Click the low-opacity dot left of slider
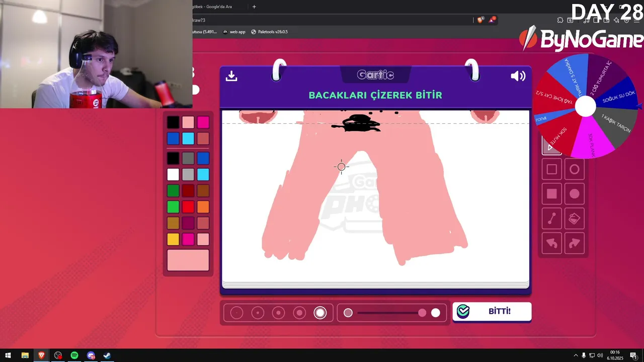644x362 pixels. tap(348, 313)
